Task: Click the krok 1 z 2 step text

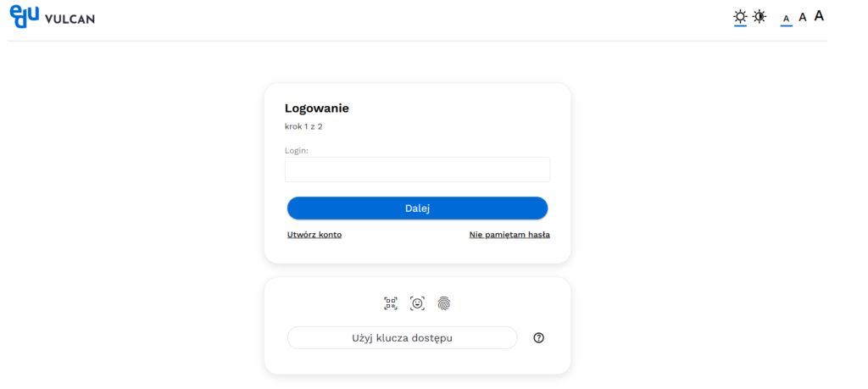Action: click(x=303, y=126)
